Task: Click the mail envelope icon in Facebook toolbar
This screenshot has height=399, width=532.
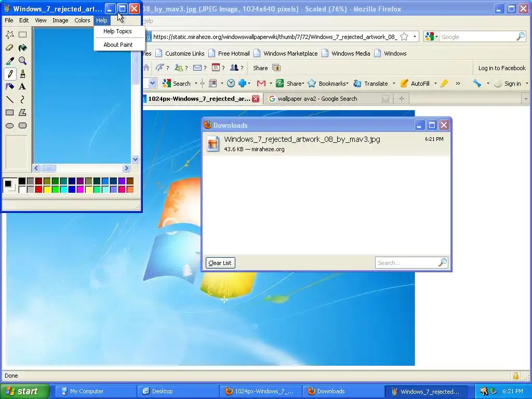Action: [197, 68]
